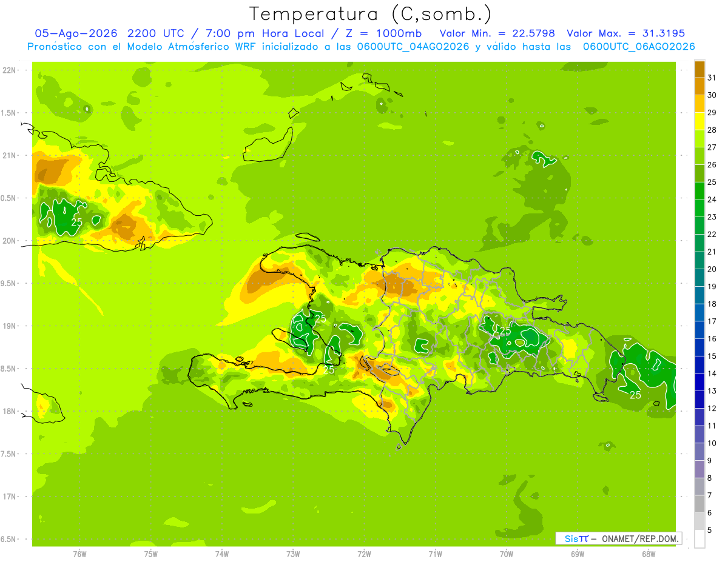Image resolution: width=728 pixels, height=562 pixels.
Task: Click the "73W" longitude axis label
Action: 293,554
